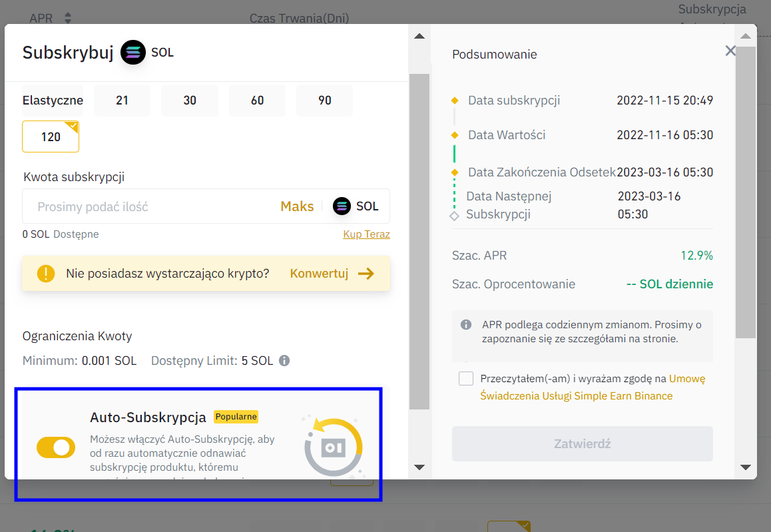Click the Auto-Subskrypcja renewal illustration
The width and height of the screenshot is (771, 532).
click(334, 447)
